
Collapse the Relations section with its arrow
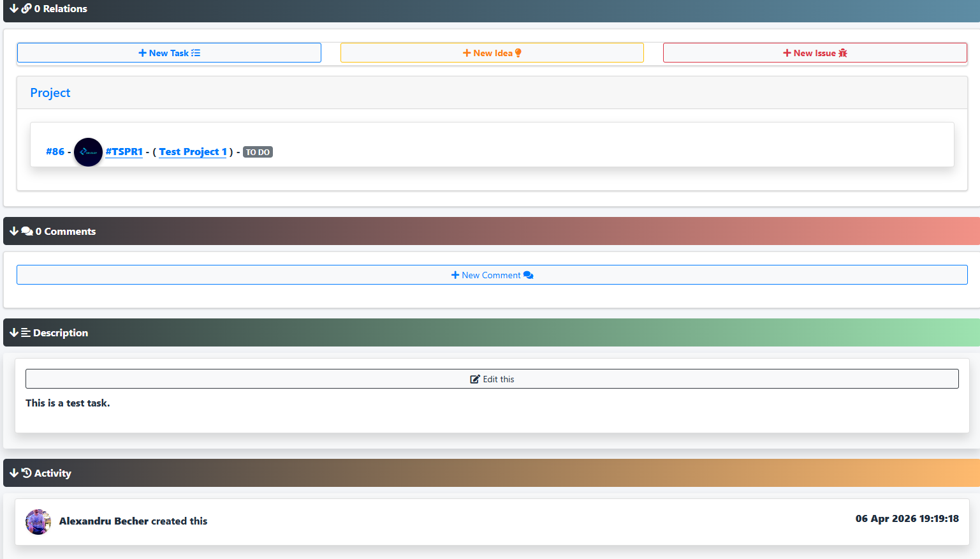(14, 9)
